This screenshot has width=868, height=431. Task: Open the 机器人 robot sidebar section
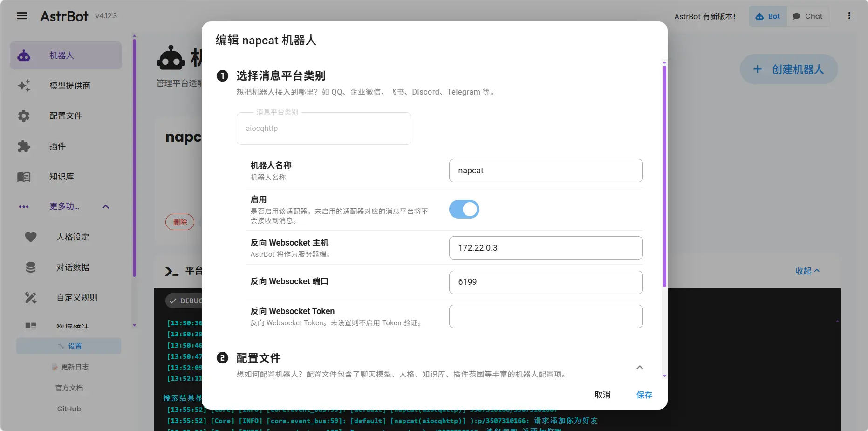[65, 55]
